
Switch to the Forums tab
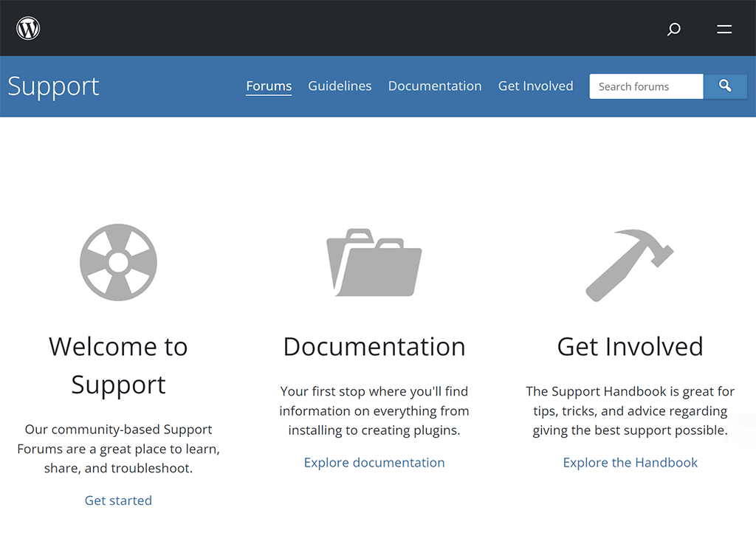pos(269,86)
